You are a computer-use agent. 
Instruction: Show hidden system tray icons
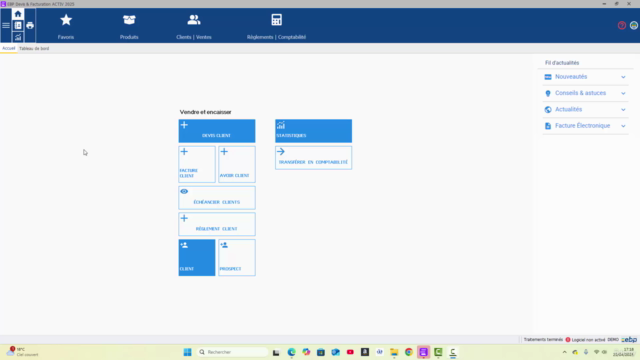[564, 352]
